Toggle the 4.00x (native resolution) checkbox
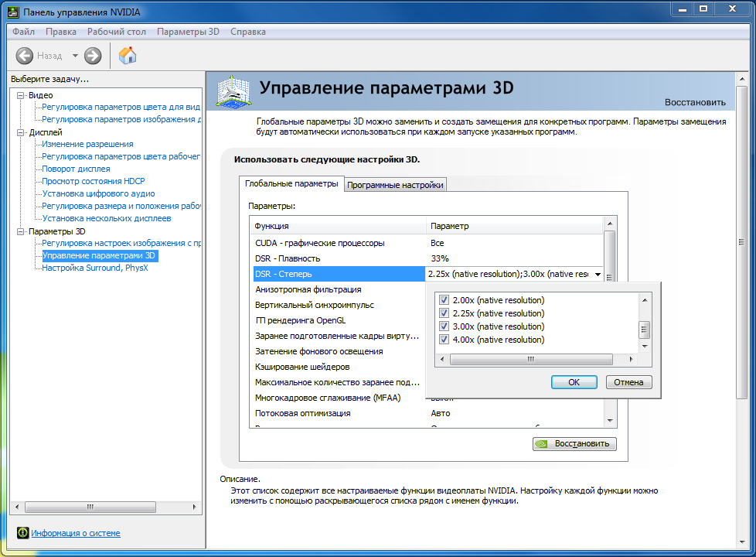This screenshot has height=557, width=756. point(444,340)
